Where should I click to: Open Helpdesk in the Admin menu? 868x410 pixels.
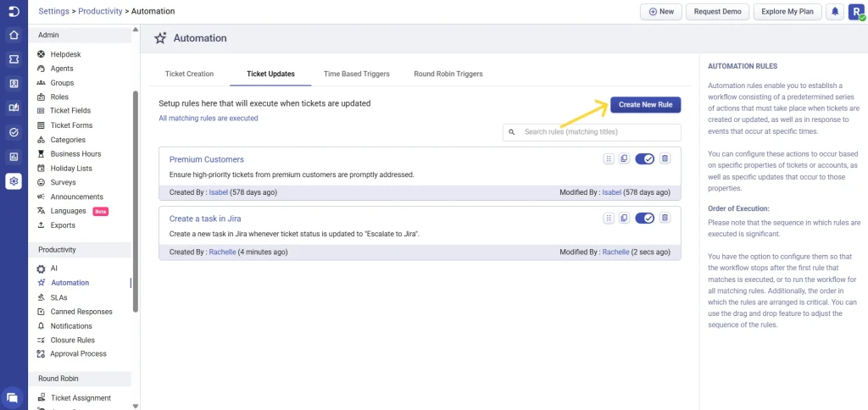coord(66,54)
